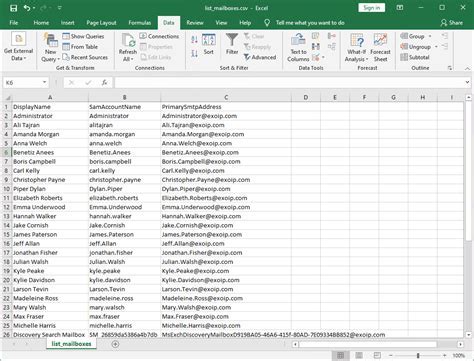The width and height of the screenshot is (474, 361).
Task: Select cell boris.campbell
Action: point(124,161)
